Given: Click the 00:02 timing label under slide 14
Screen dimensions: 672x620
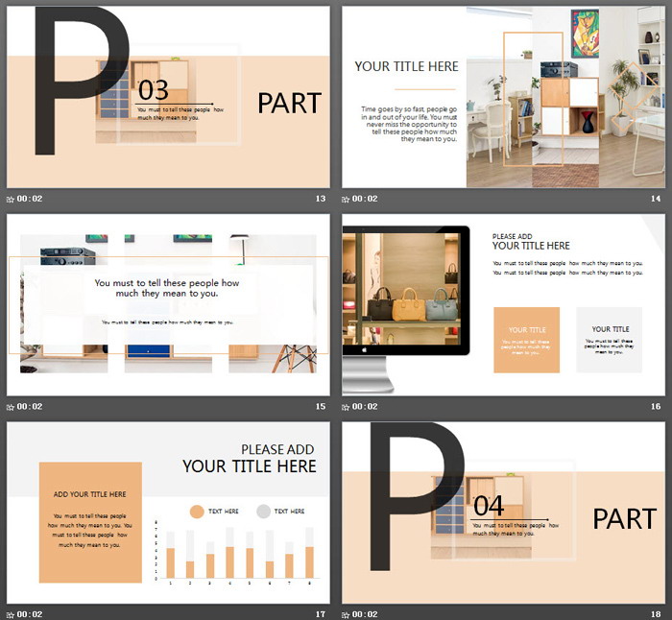Looking at the screenshot, I should tap(366, 199).
